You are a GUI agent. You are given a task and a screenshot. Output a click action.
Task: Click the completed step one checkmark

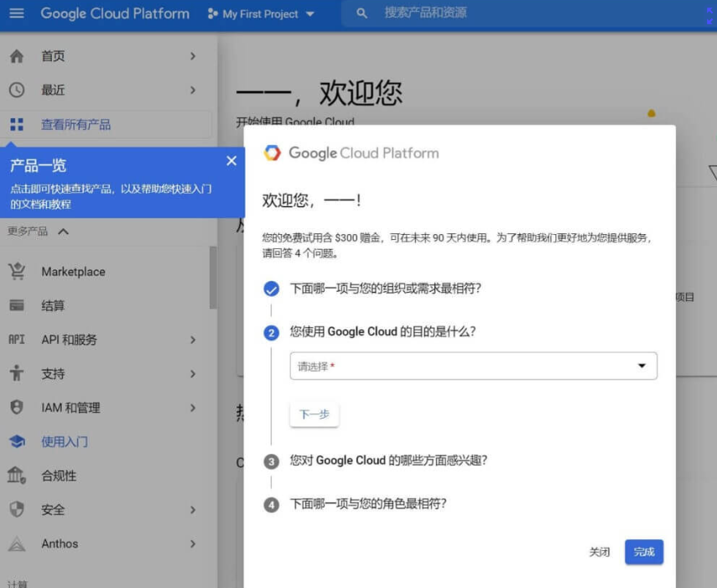tap(271, 289)
